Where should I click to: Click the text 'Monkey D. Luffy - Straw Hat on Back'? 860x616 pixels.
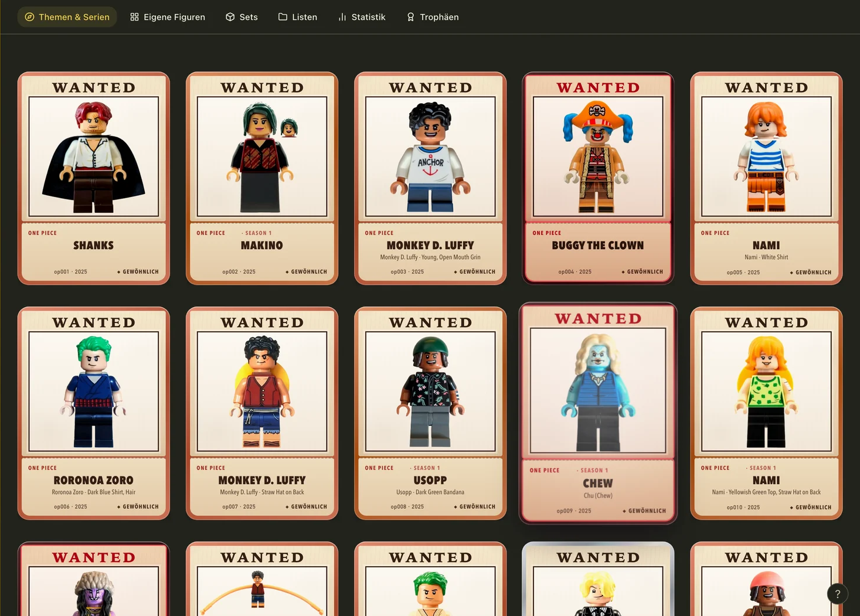(x=262, y=492)
